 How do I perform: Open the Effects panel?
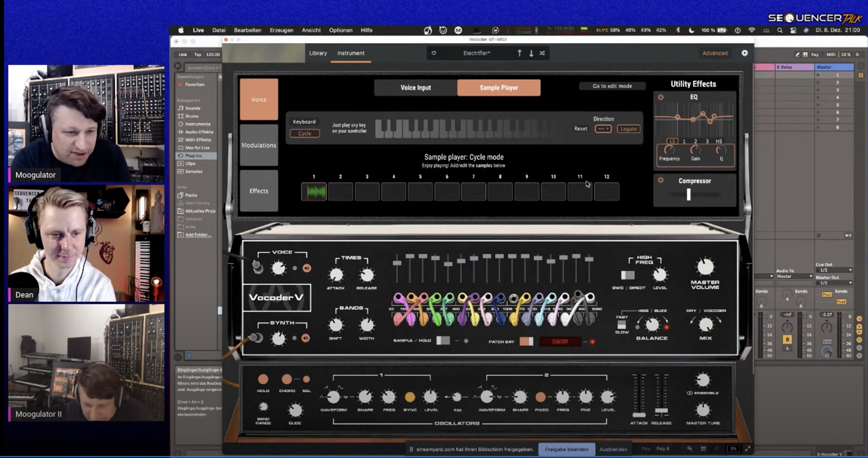coord(259,191)
